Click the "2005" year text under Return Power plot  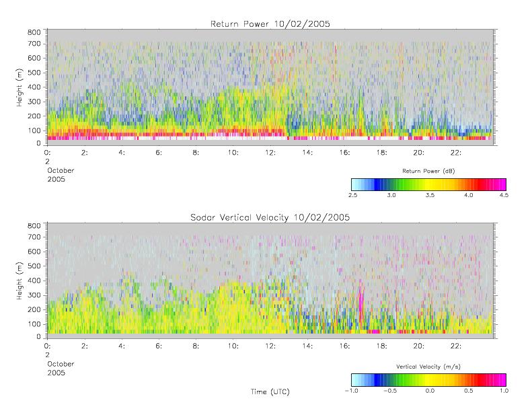(x=56, y=179)
